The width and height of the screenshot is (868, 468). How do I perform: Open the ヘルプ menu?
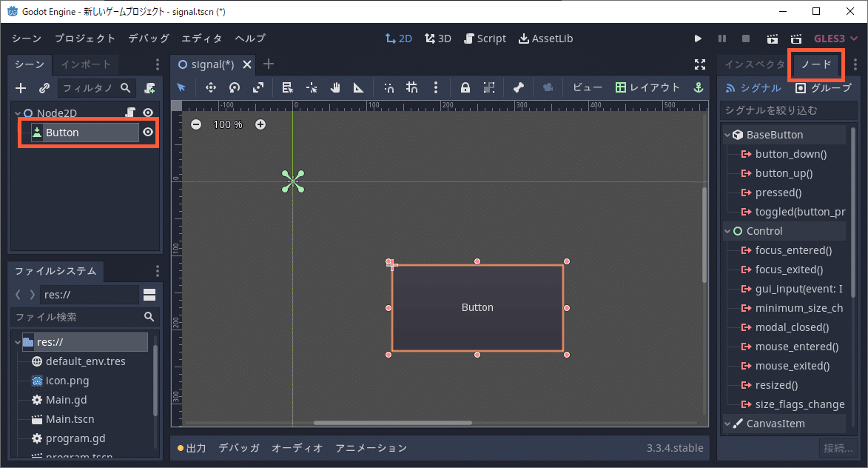coord(249,39)
